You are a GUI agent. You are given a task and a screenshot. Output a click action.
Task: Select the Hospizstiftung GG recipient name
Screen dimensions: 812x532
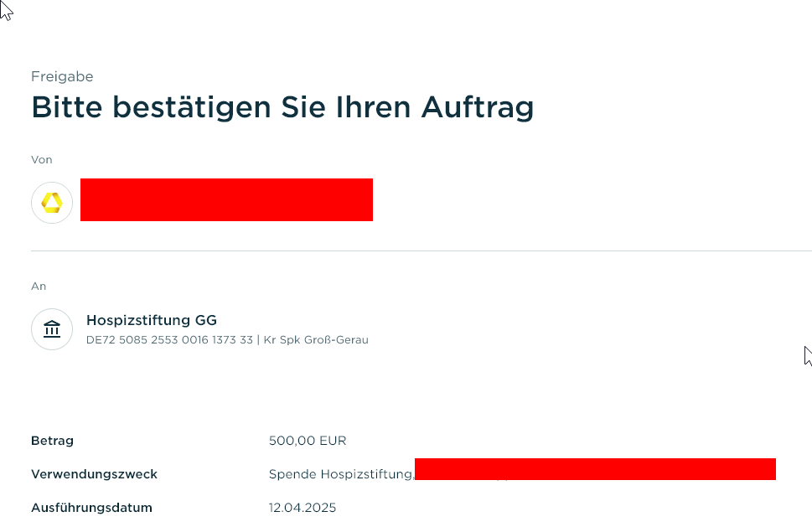[151, 320]
